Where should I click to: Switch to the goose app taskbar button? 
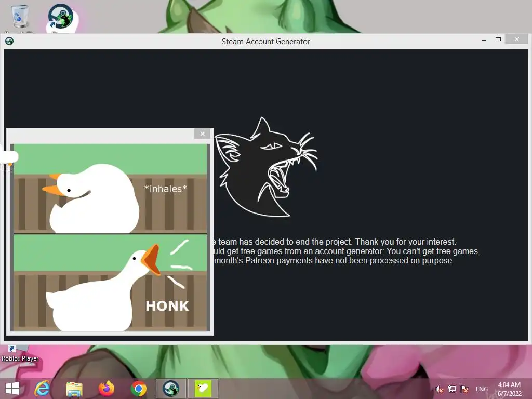point(203,389)
